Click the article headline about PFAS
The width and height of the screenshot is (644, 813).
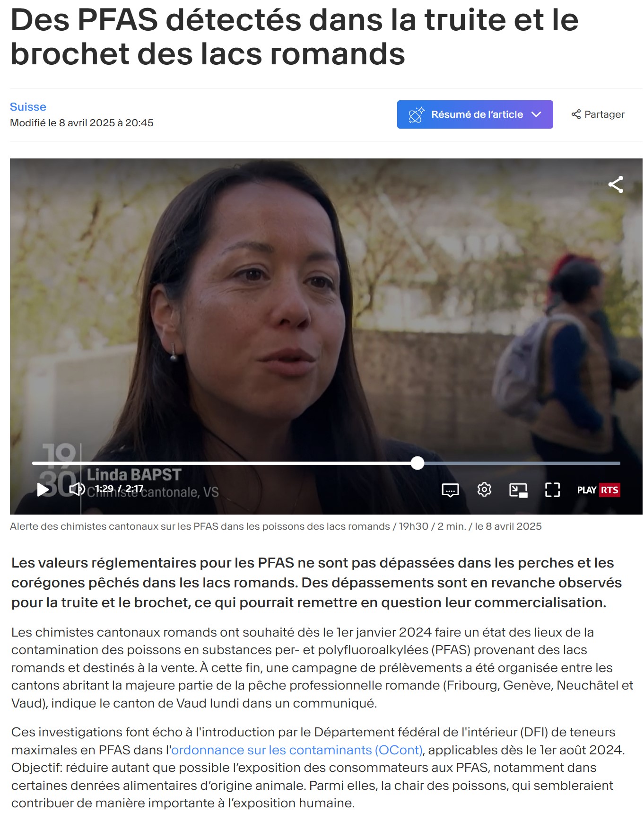tap(294, 37)
